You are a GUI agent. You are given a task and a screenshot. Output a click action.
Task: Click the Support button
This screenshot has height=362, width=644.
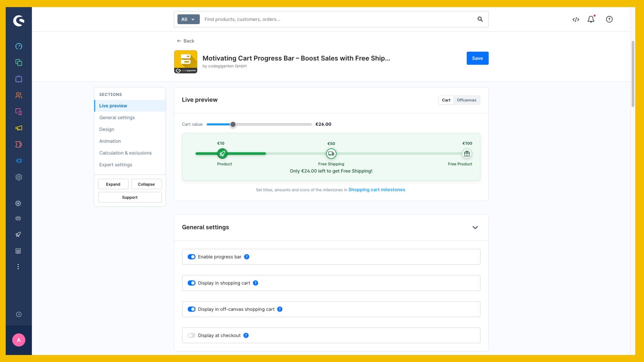click(x=130, y=197)
